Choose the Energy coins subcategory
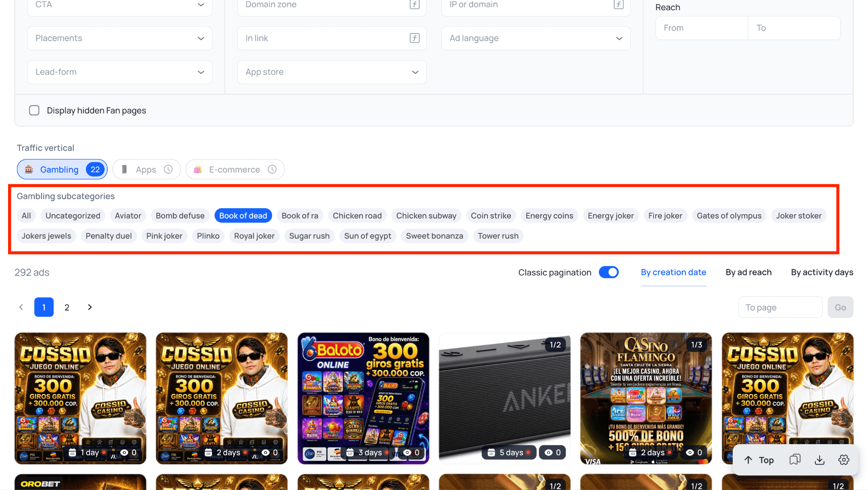This screenshot has width=868, height=490. click(x=549, y=216)
